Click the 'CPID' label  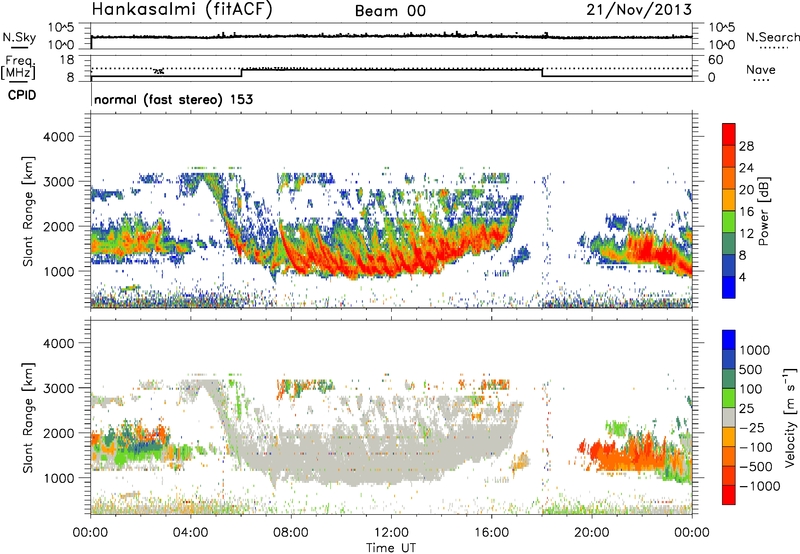click(x=22, y=95)
